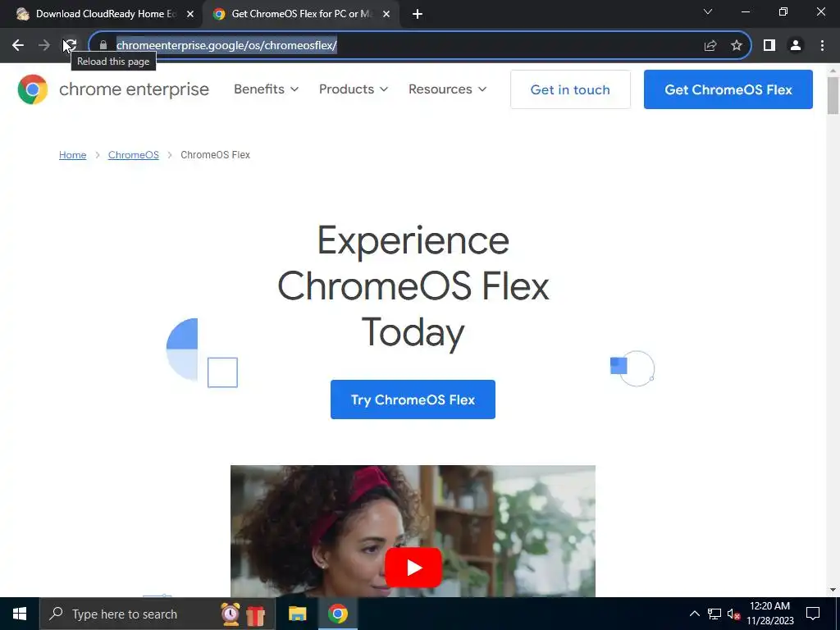
Task: Close the Download CloudReady tab
Action: (190, 14)
